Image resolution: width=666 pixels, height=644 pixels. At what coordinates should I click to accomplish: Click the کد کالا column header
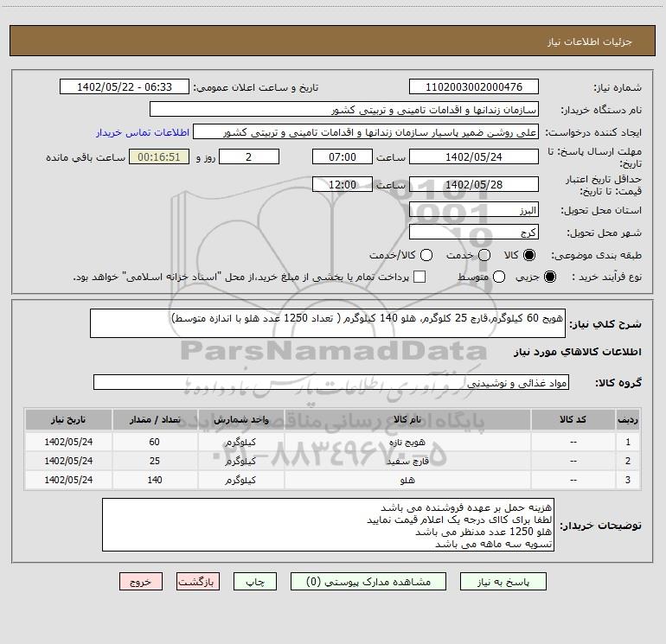pos(573,419)
